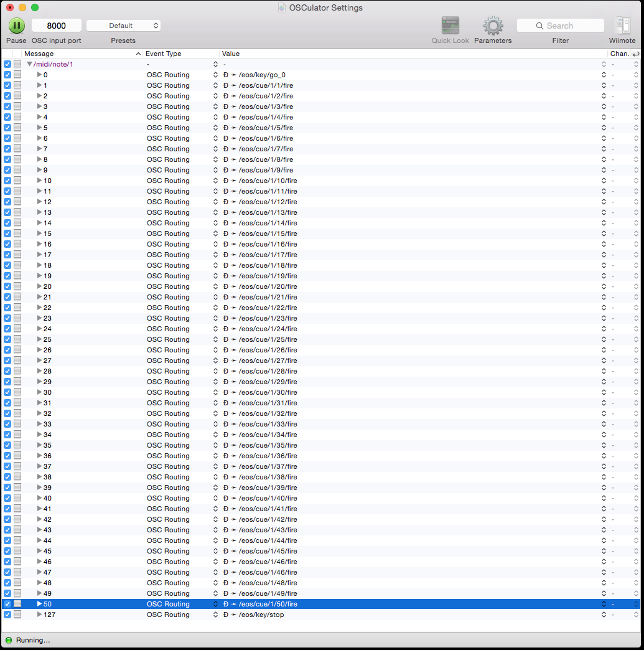Expand the row for note 0
Image resolution: width=644 pixels, height=650 pixels.
point(39,75)
